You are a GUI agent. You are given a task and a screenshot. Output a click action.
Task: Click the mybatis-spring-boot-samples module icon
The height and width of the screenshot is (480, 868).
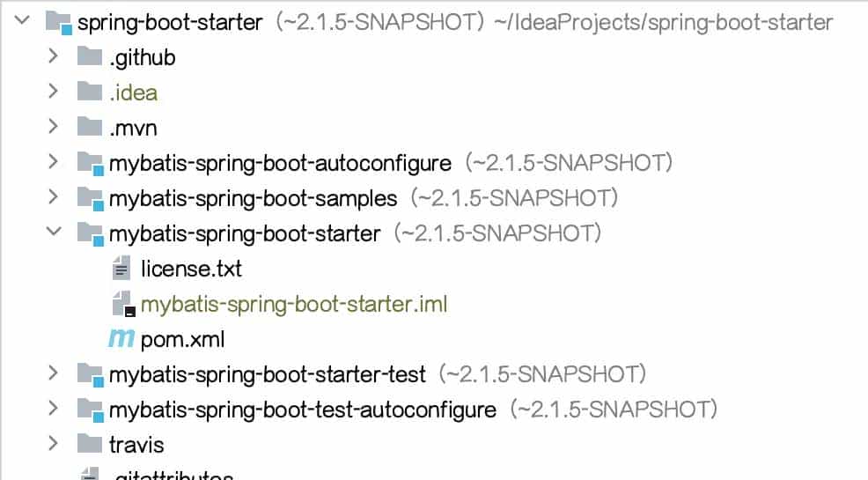[90, 198]
